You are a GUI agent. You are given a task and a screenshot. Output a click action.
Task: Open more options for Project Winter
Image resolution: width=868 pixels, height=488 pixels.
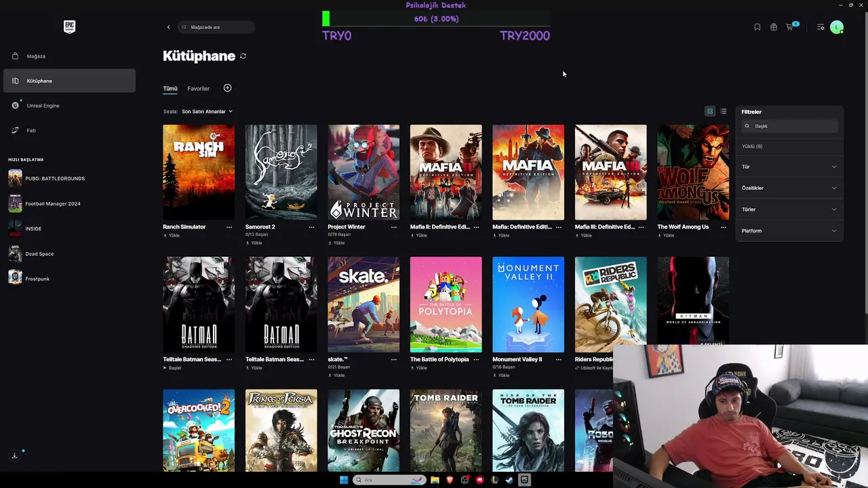tap(393, 227)
